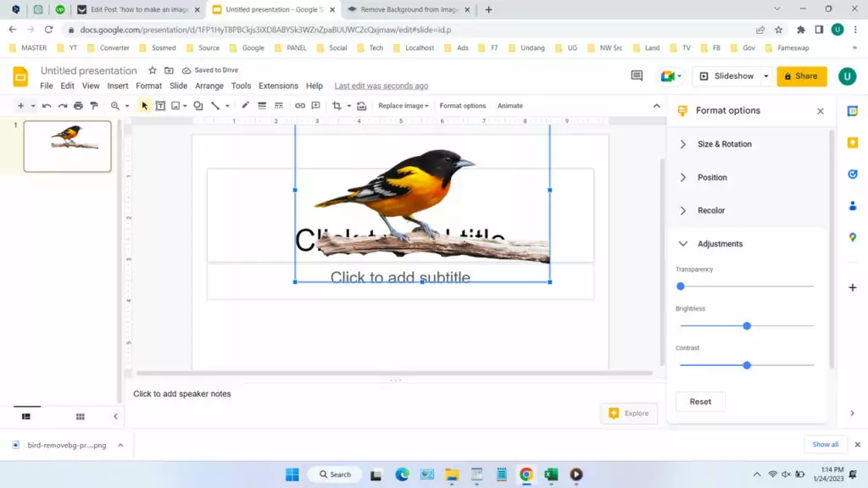Click the Animate button
This screenshot has width=868, height=488.
(x=509, y=106)
